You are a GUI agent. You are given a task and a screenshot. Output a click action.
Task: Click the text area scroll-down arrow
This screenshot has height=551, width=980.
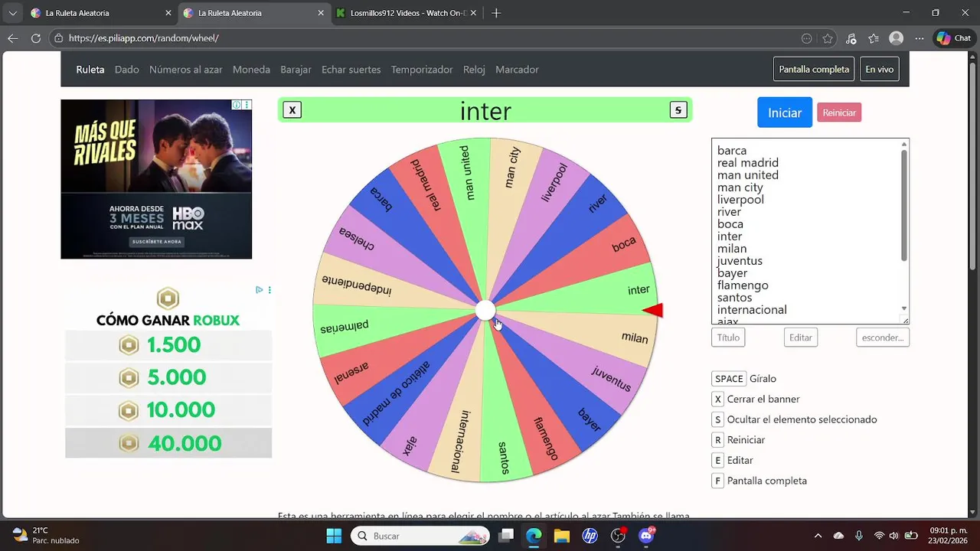[904, 308]
